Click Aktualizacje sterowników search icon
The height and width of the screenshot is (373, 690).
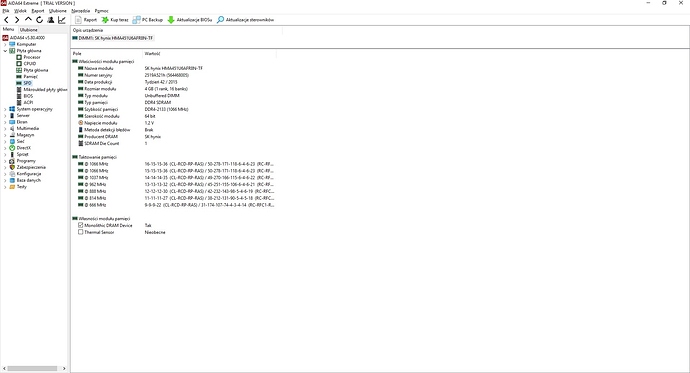pos(220,20)
